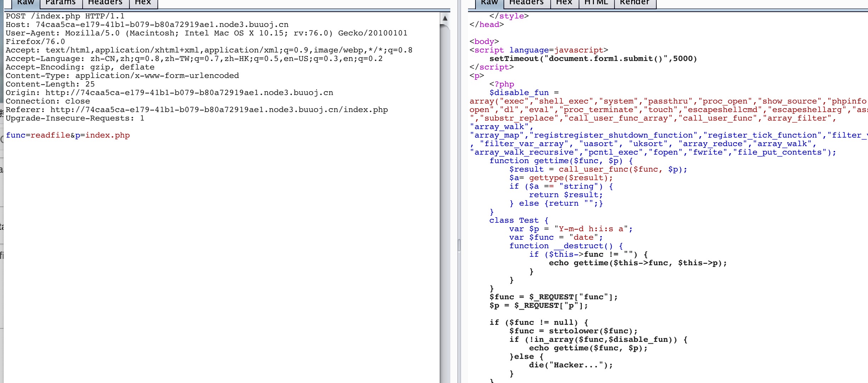Click the 'if ($a == "string") {' line
The height and width of the screenshot is (383, 868).
[561, 187]
